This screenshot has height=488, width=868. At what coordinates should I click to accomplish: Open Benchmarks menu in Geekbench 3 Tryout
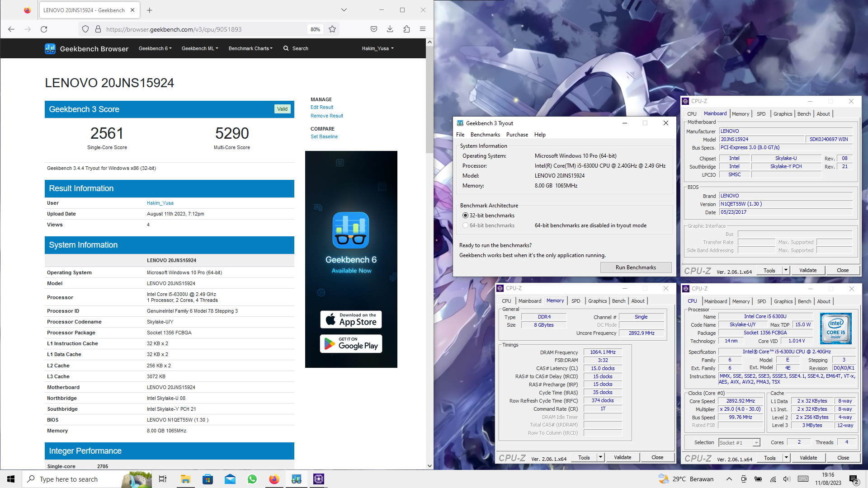click(485, 135)
